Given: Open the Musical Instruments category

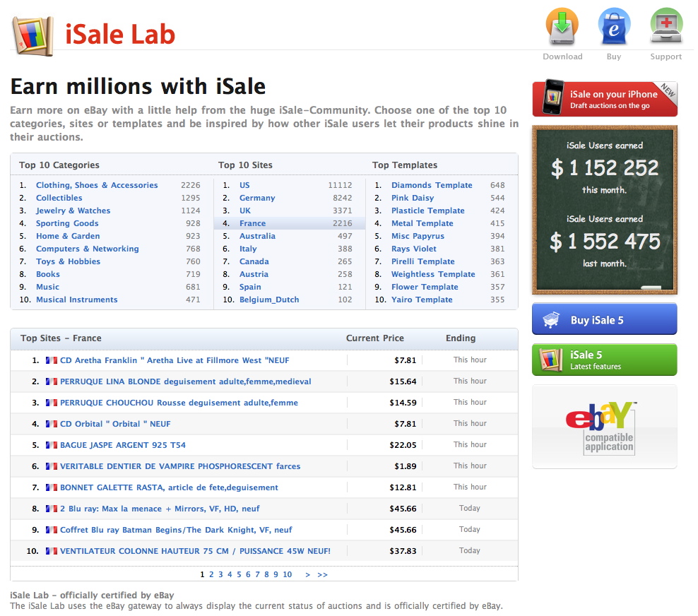Looking at the screenshot, I should (x=76, y=300).
